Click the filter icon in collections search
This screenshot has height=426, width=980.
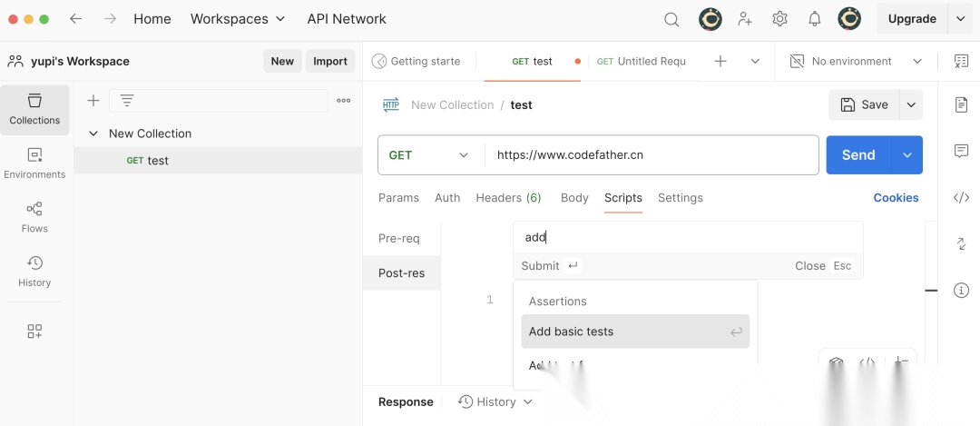pos(127,100)
